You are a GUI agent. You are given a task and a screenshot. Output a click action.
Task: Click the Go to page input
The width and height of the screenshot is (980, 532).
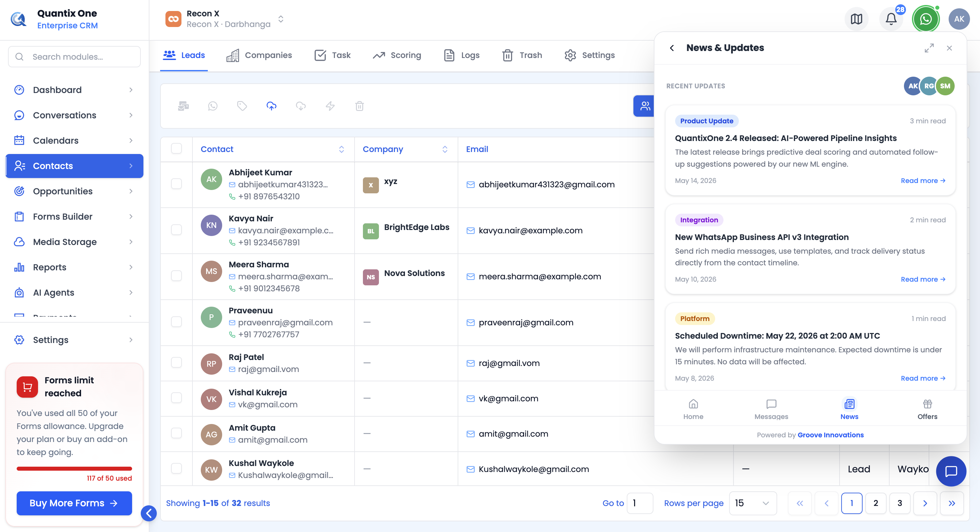tap(639, 503)
